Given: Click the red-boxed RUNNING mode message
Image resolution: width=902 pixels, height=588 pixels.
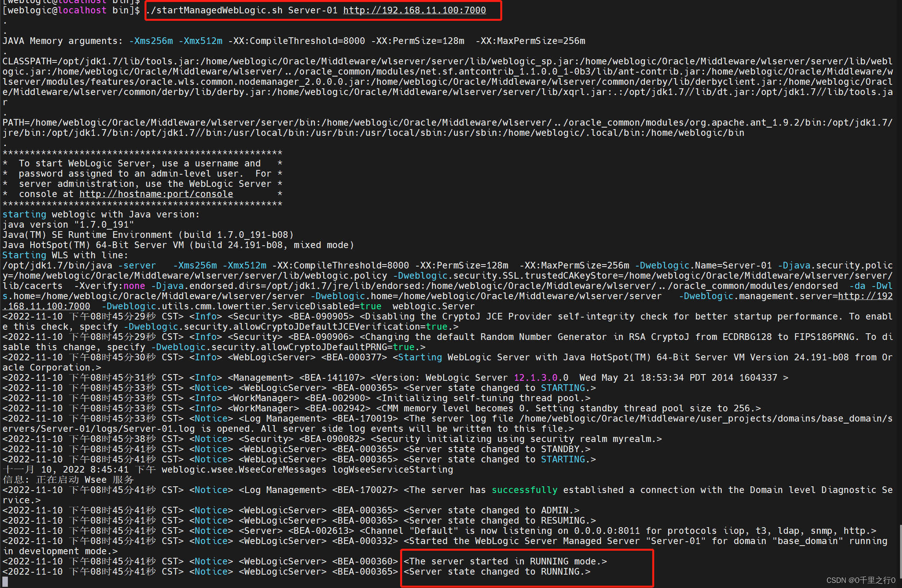Looking at the screenshot, I should [x=505, y=561].
